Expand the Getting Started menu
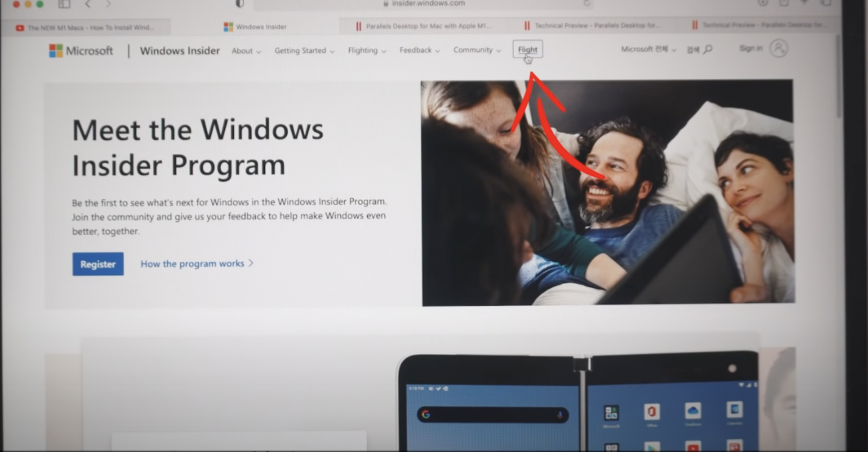This screenshot has width=868, height=452. pyautogui.click(x=304, y=51)
